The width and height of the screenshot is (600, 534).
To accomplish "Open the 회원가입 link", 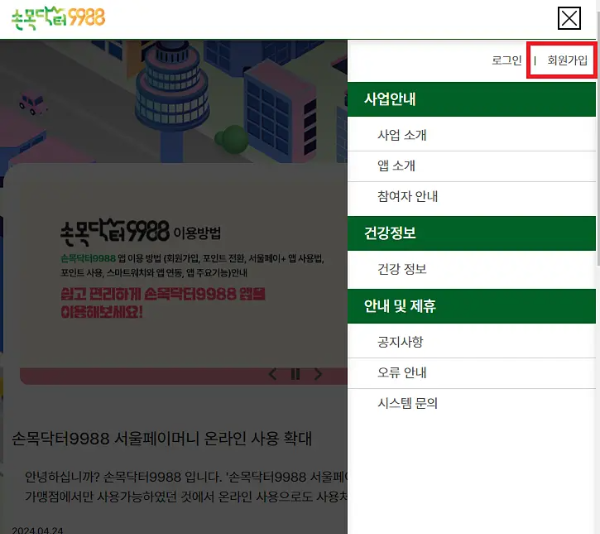I will (x=567, y=60).
